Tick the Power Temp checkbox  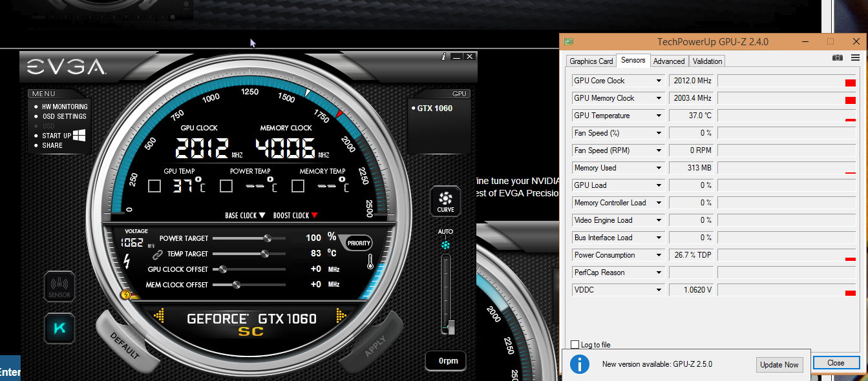pos(226,187)
